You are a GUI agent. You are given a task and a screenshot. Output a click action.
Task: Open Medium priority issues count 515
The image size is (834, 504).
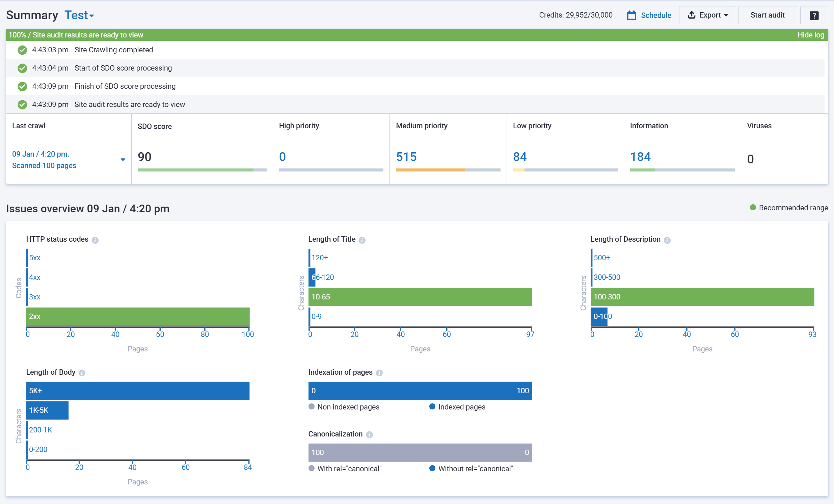pos(406,157)
